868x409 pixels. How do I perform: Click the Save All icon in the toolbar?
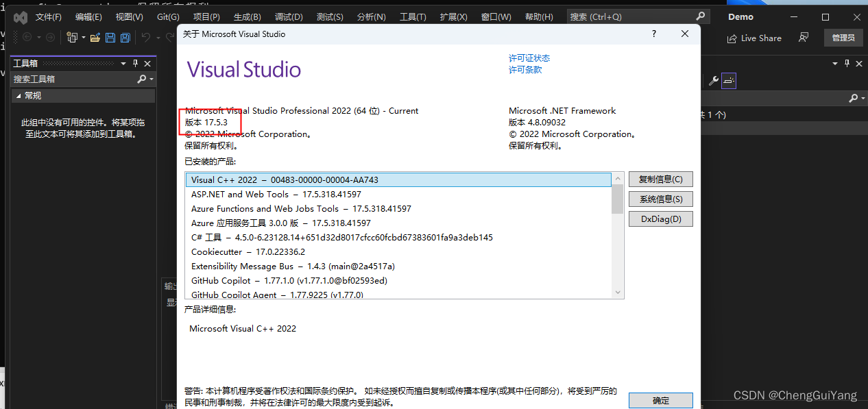(x=125, y=38)
